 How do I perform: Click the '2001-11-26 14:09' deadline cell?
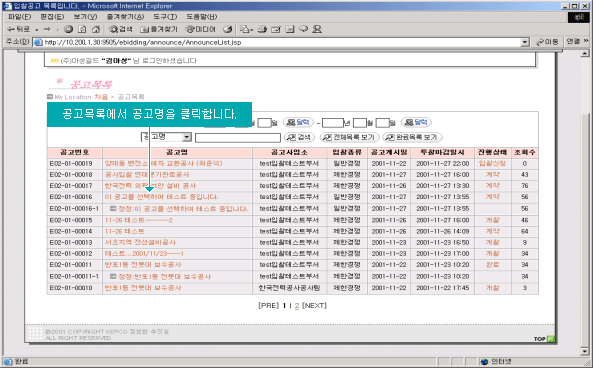[442, 231]
